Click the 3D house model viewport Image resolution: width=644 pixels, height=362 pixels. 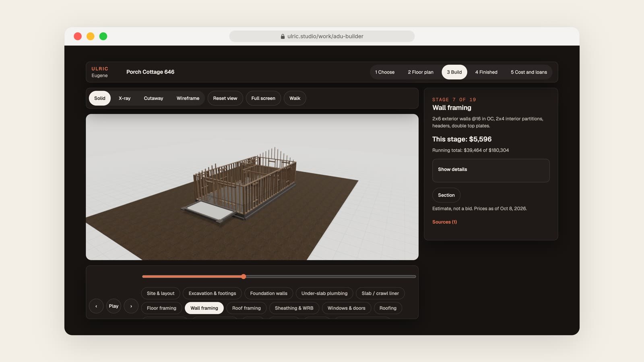pyautogui.click(x=252, y=187)
